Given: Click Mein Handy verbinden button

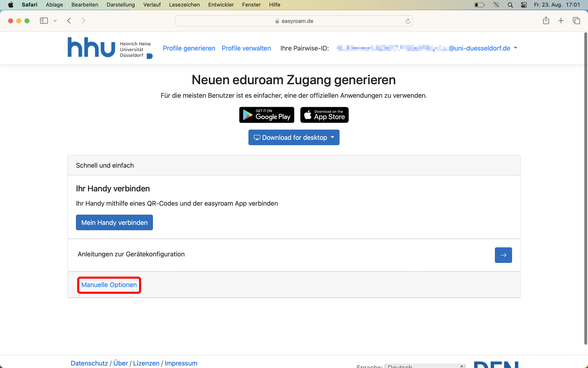Looking at the screenshot, I should coord(114,222).
